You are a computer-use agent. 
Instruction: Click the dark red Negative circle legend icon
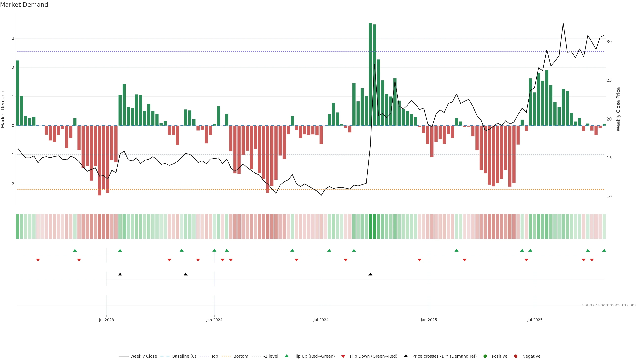click(x=516, y=356)
